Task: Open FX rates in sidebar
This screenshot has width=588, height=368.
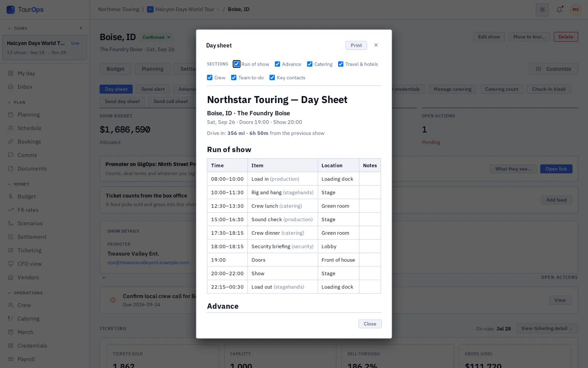Action: coord(28,210)
